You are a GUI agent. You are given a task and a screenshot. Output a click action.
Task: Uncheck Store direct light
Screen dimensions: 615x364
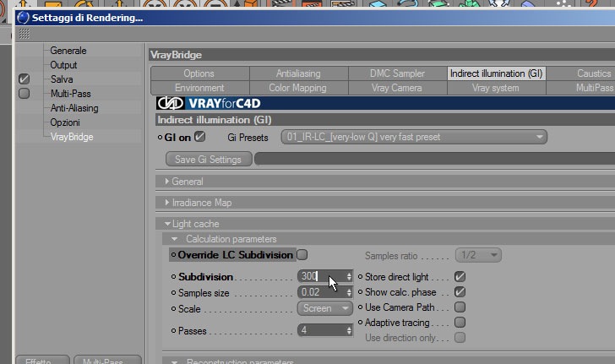click(460, 276)
